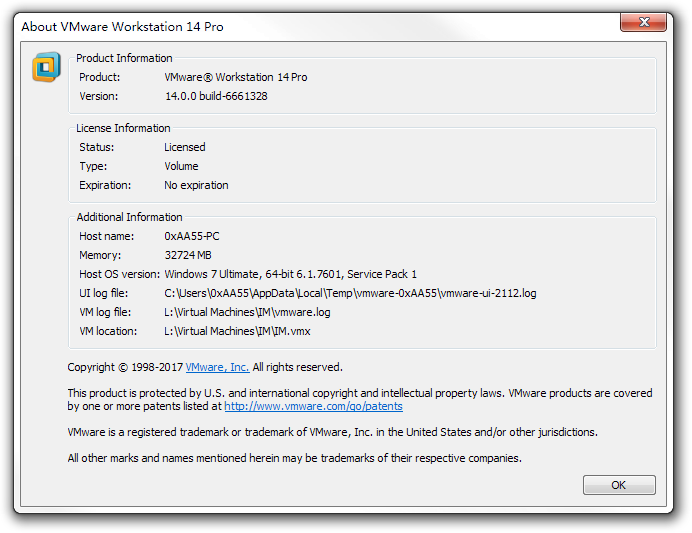The height and width of the screenshot is (533, 692).
Task: Click the vmware.log VM log file path
Action: 247,312
